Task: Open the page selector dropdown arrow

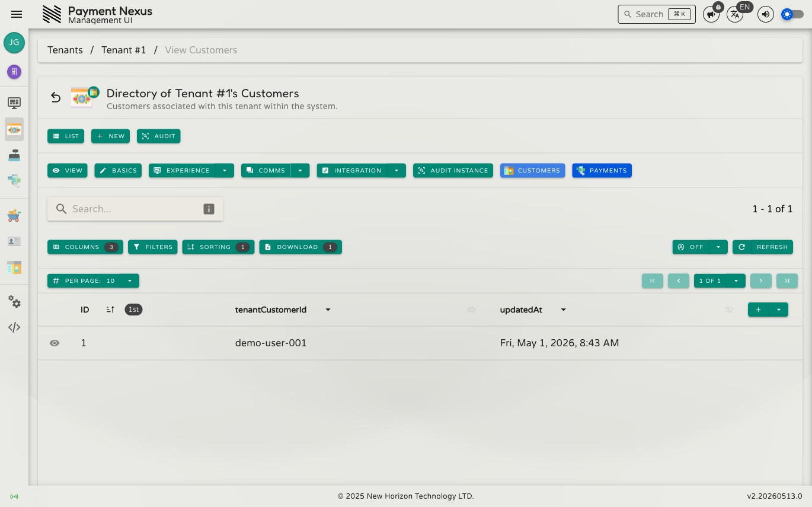Action: (736, 280)
